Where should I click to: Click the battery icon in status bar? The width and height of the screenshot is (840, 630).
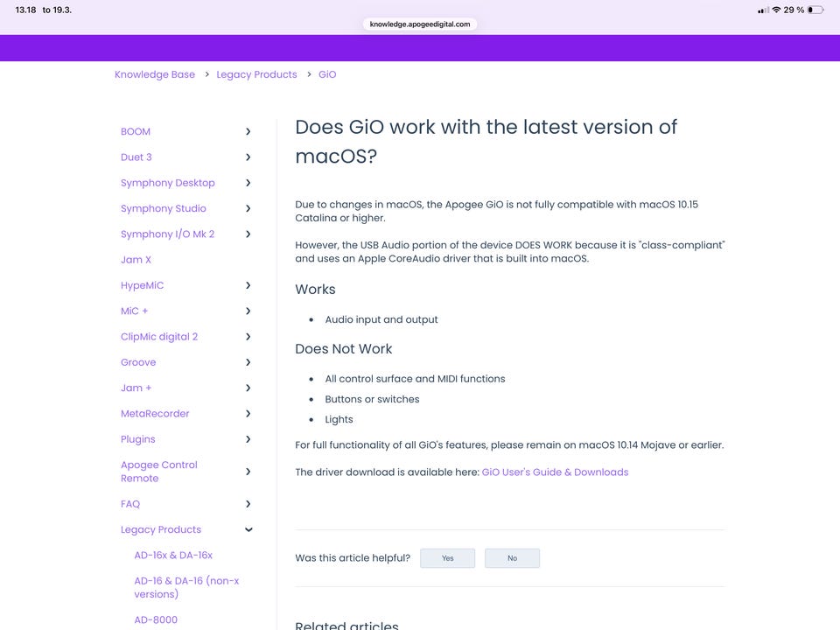tap(815, 10)
